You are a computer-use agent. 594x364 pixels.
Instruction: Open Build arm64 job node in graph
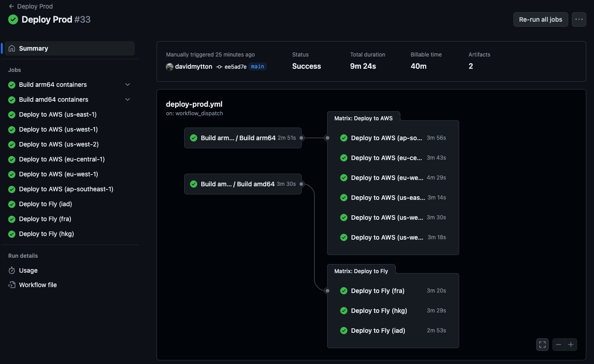coord(243,138)
